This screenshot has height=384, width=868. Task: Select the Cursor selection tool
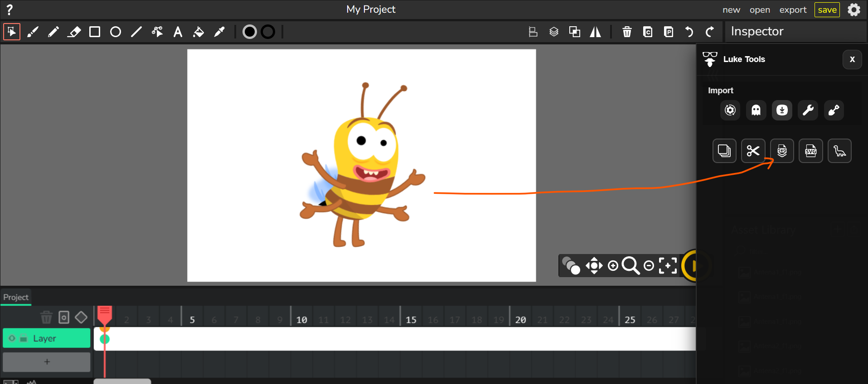click(x=12, y=32)
